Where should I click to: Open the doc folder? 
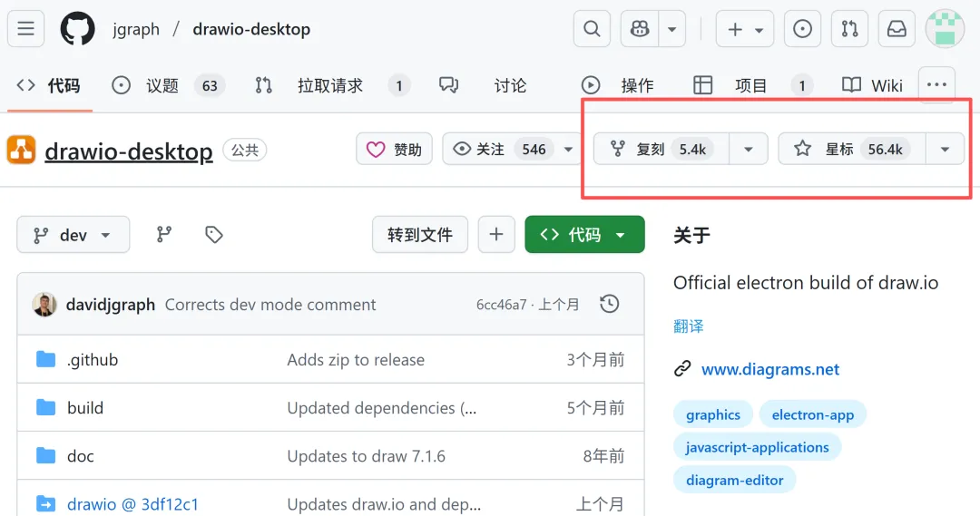click(x=81, y=456)
